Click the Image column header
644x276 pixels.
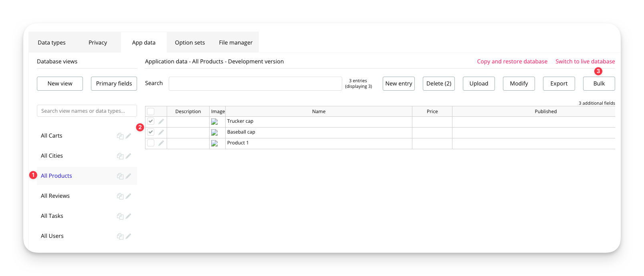pos(218,112)
